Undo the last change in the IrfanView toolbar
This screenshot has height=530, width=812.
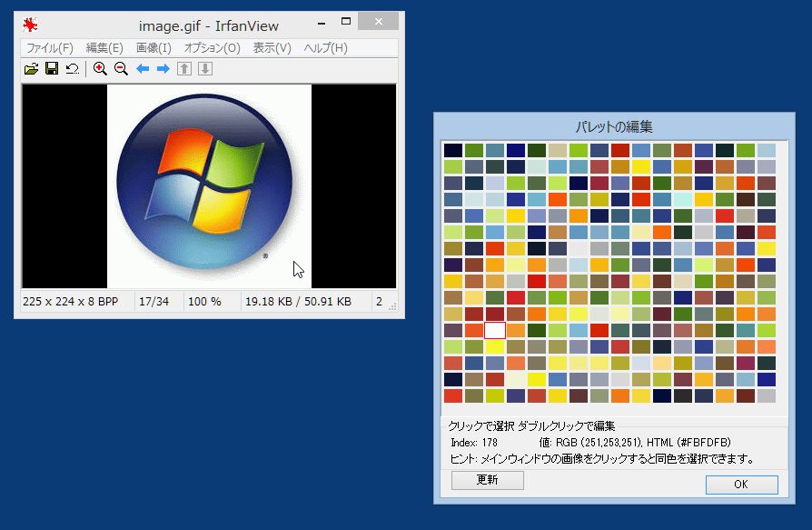pos(73,69)
